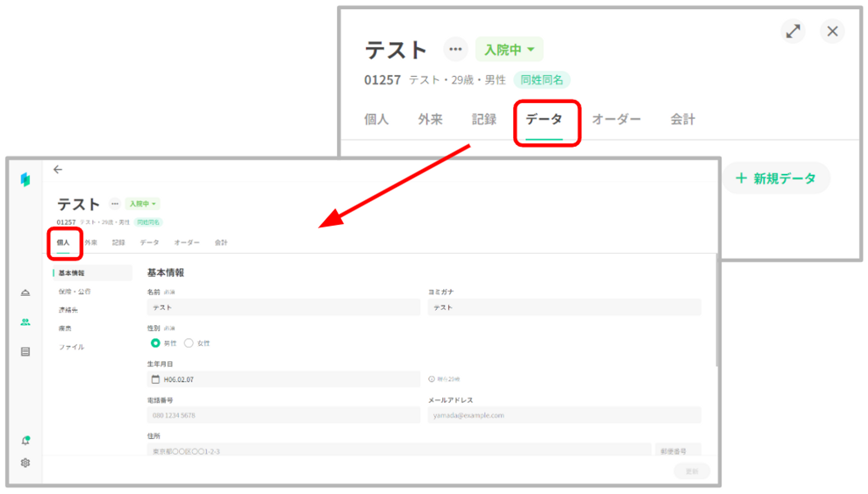The width and height of the screenshot is (868, 494).
Task: Click the document list sidebar icon
Action: coord(25,351)
